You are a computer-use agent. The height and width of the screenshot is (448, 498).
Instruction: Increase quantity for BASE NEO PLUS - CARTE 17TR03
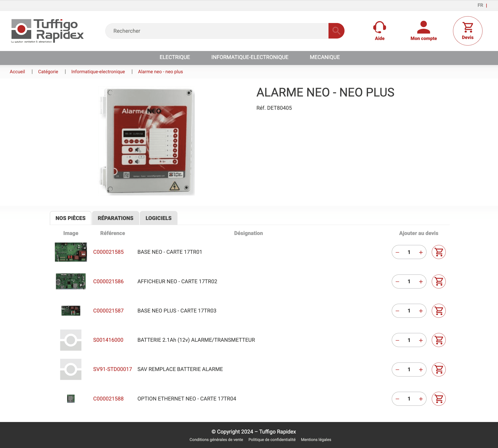click(x=421, y=311)
